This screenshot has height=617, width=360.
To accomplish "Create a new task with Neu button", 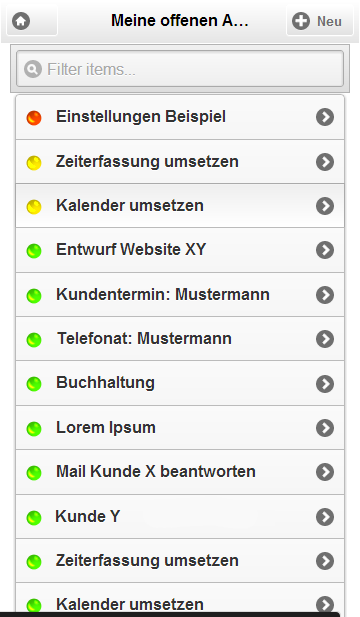I will coord(320,21).
